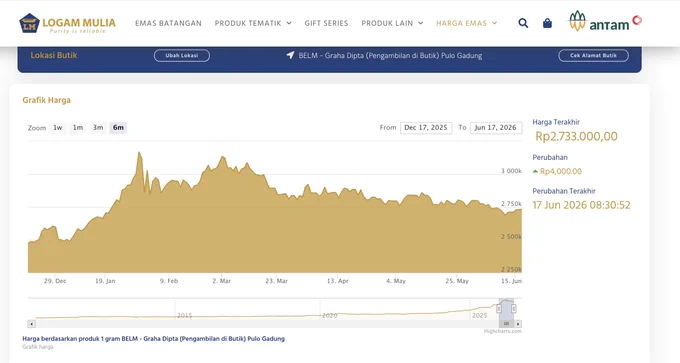Image resolution: width=680 pixels, height=363 pixels.
Task: Click the BELM Graha Dipta location text
Action: click(390, 56)
